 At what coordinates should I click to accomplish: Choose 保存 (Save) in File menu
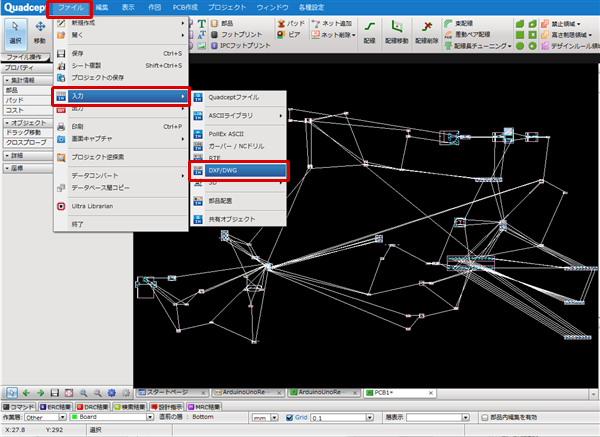[x=121, y=53]
